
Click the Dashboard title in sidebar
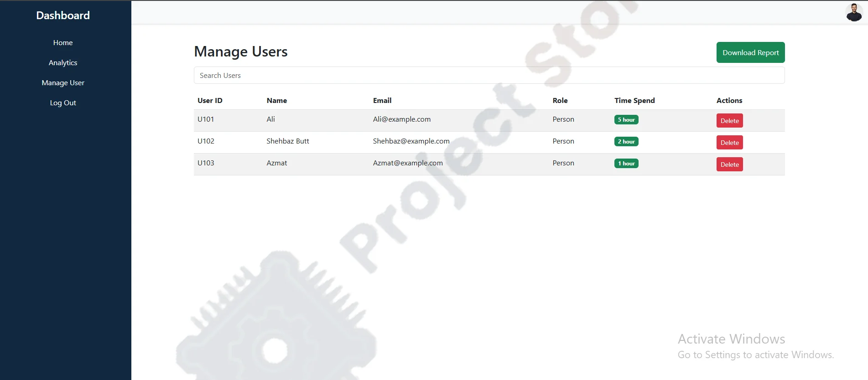click(x=63, y=15)
